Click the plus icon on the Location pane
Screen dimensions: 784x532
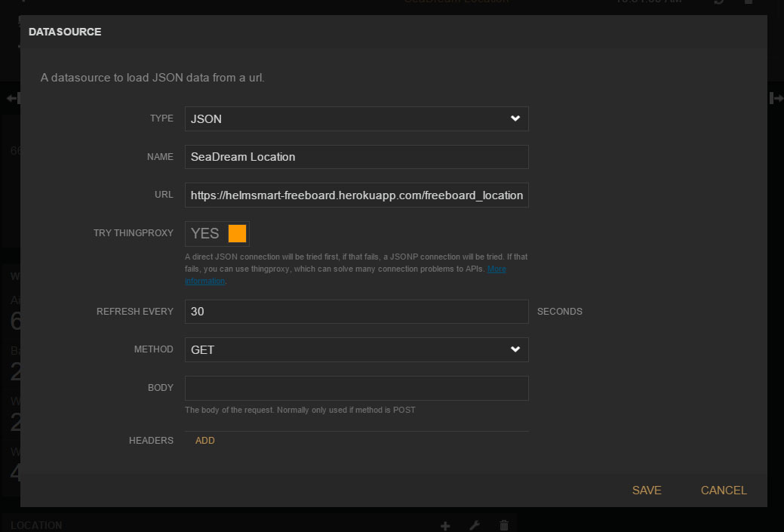coord(445,525)
